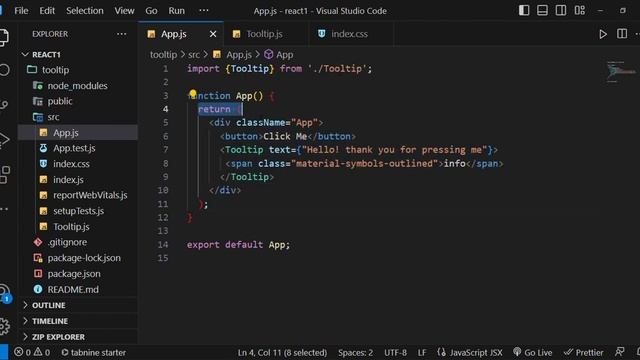Open the Go menu
640x360 pixels.
[x=151, y=11]
